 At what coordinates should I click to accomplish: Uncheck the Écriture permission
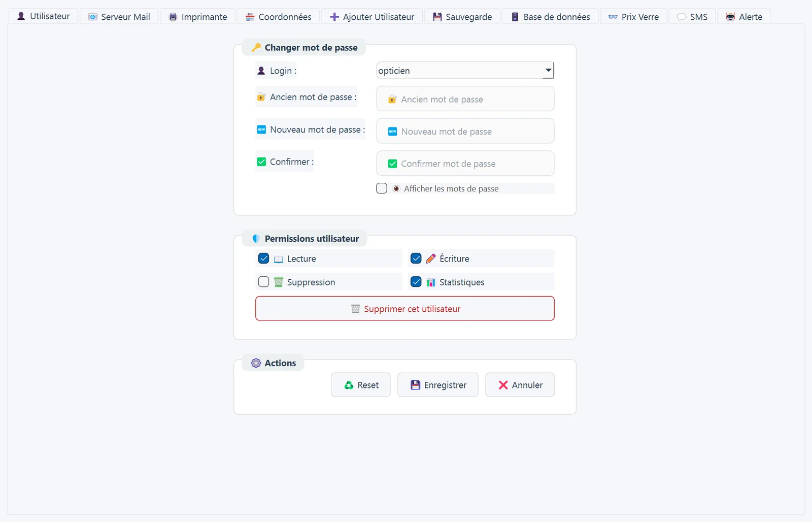point(416,258)
